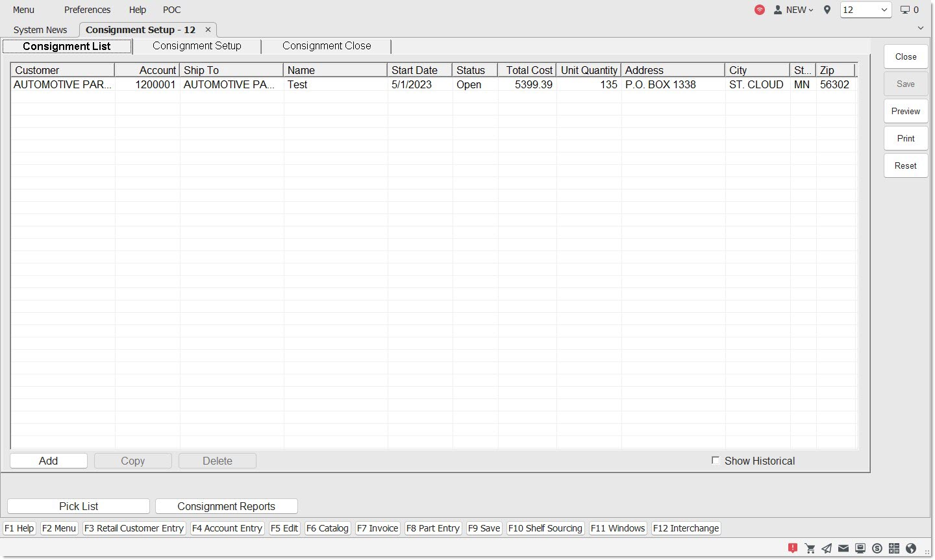
Task: Enable the Show Historical checkbox
Action: [x=716, y=461]
